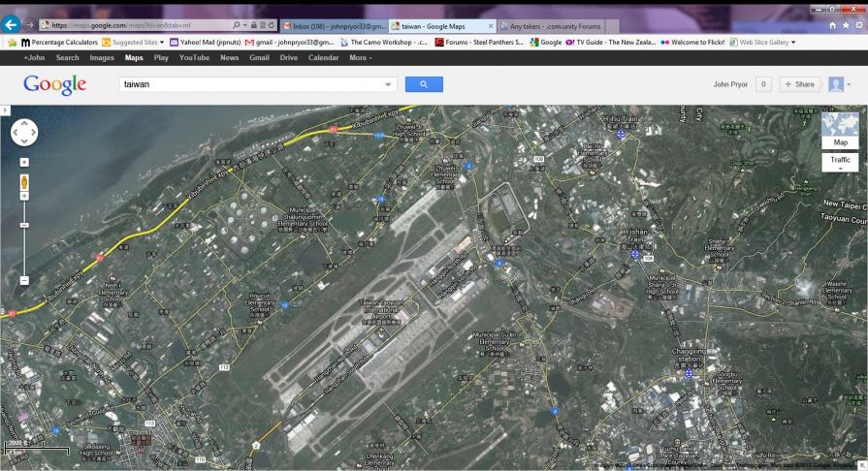This screenshot has height=471, width=868.
Task: Open the Yahoo! Mail bookmark link
Action: point(205,43)
